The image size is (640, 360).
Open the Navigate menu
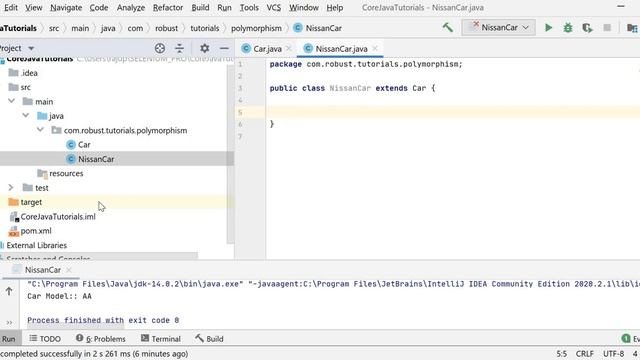pos(66,8)
